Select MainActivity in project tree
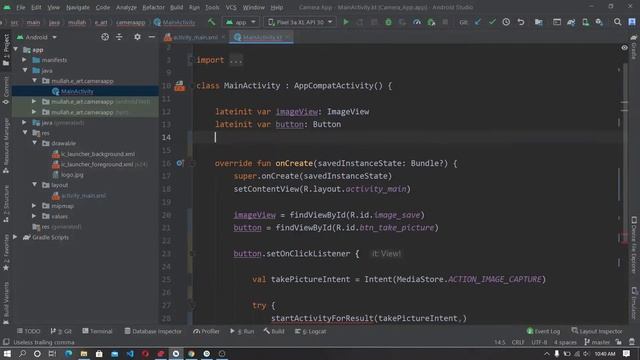The image size is (640, 360). [x=77, y=91]
